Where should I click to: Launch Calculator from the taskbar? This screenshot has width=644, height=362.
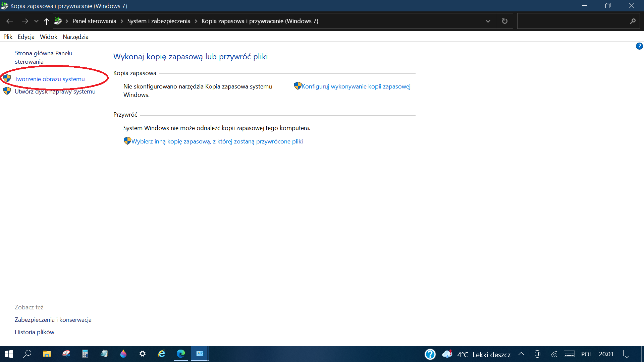pos(85,354)
